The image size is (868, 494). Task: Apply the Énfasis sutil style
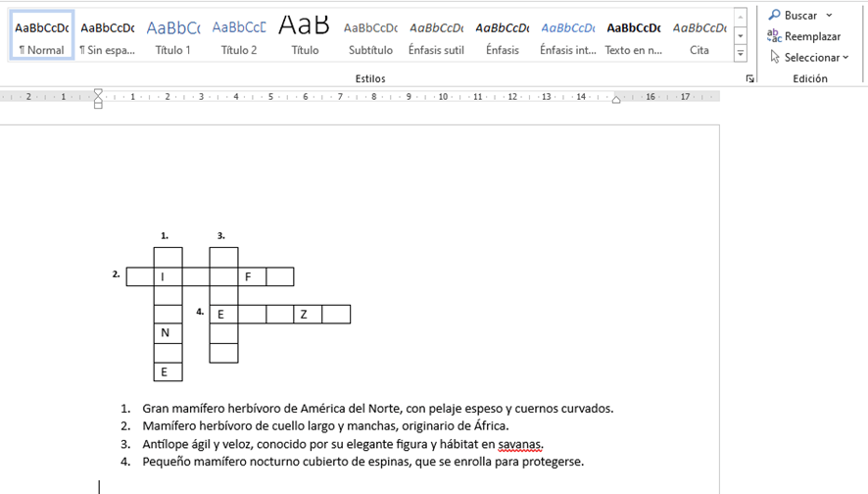point(436,35)
